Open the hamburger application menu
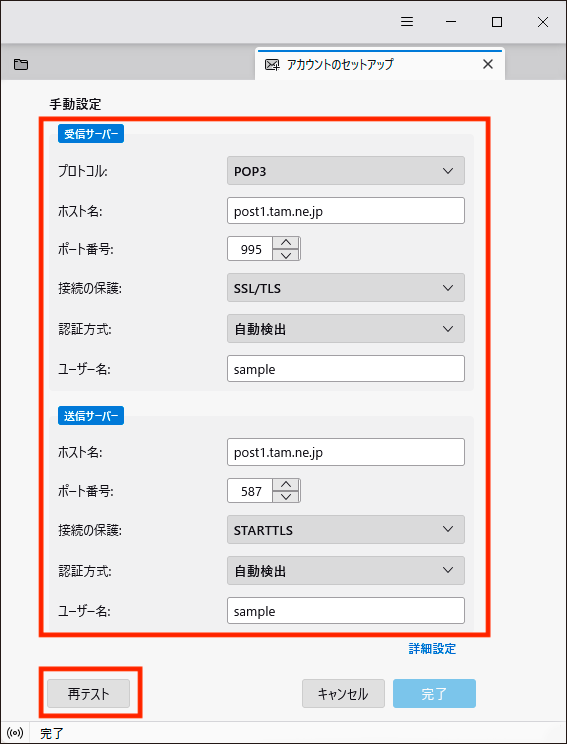The image size is (567, 744). 407,22
